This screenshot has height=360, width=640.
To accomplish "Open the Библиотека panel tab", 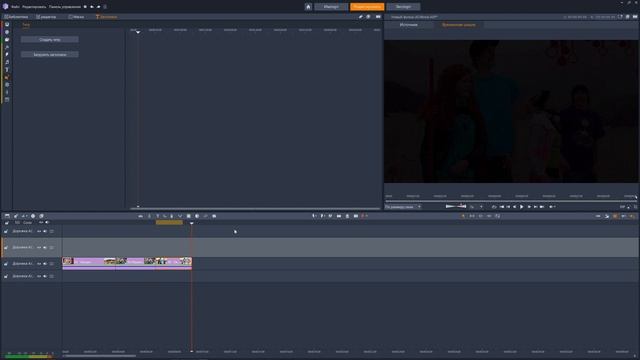I will pyautogui.click(x=16, y=17).
